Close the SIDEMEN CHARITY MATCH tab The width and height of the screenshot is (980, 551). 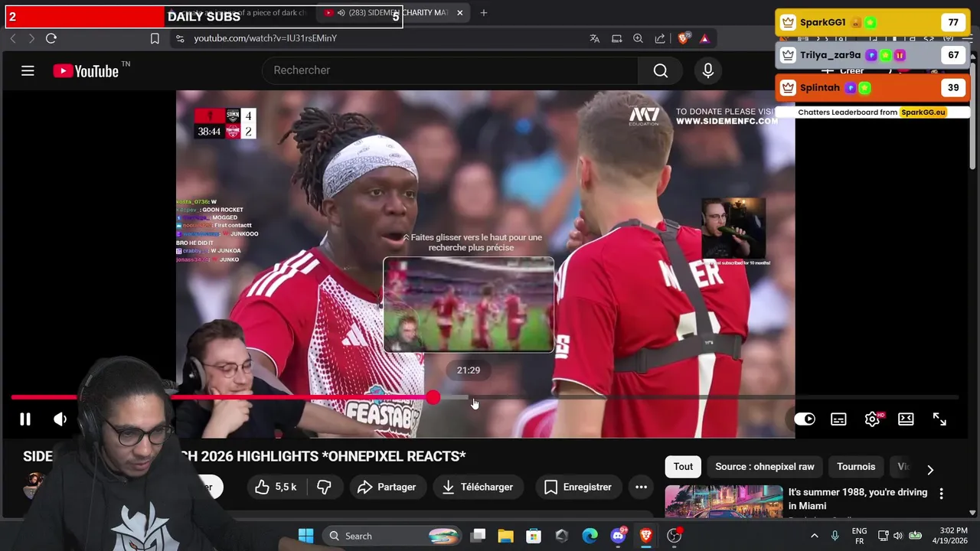(460, 13)
